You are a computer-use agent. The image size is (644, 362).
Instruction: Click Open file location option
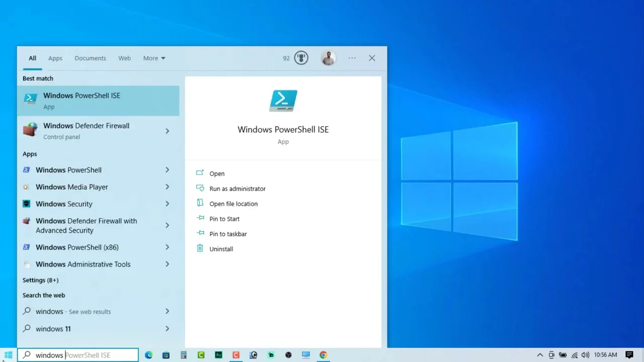pyautogui.click(x=233, y=204)
